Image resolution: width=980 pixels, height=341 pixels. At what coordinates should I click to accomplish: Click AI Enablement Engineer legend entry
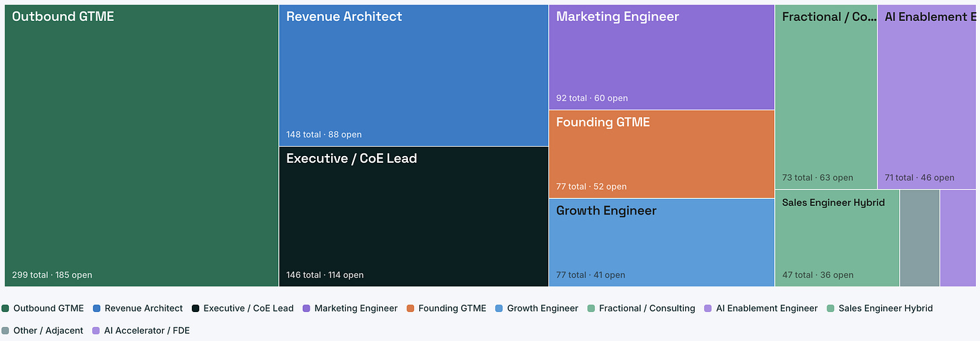pos(761,309)
